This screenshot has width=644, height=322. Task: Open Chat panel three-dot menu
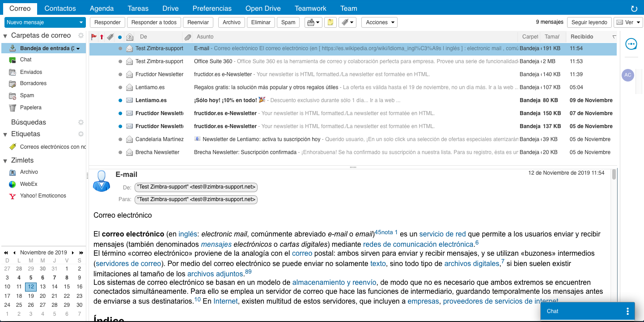click(627, 311)
